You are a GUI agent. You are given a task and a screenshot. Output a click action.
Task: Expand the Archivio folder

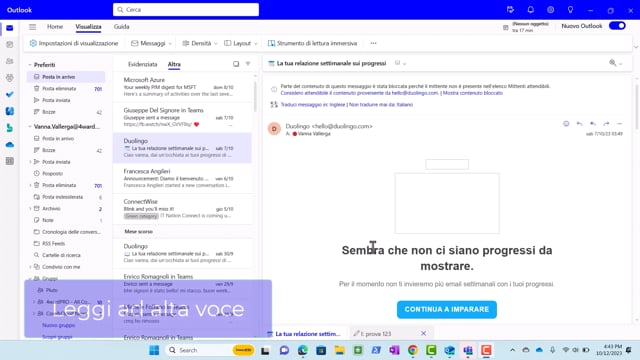pos(30,209)
